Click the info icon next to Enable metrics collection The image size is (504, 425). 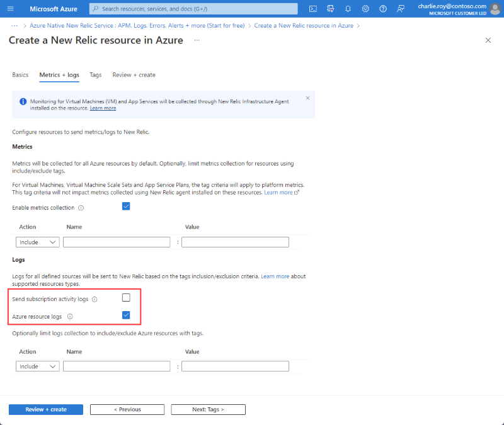81,208
